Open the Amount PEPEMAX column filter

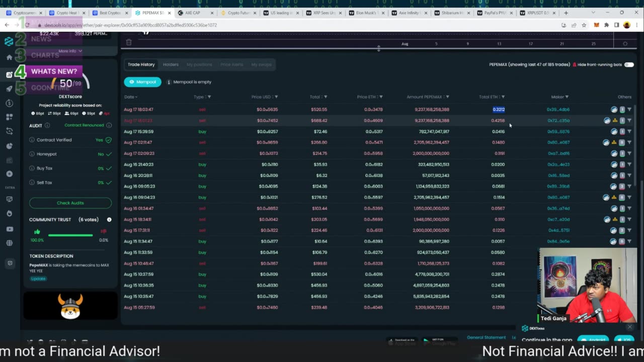(x=447, y=97)
